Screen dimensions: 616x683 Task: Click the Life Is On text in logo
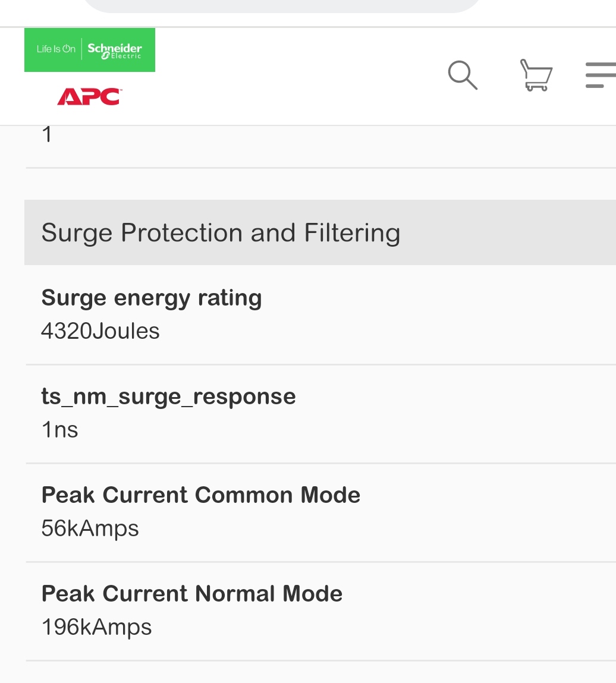click(x=56, y=49)
